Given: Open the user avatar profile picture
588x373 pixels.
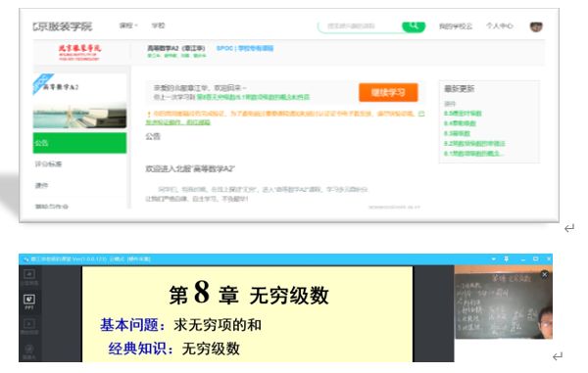Looking at the screenshot, I should 536,26.
